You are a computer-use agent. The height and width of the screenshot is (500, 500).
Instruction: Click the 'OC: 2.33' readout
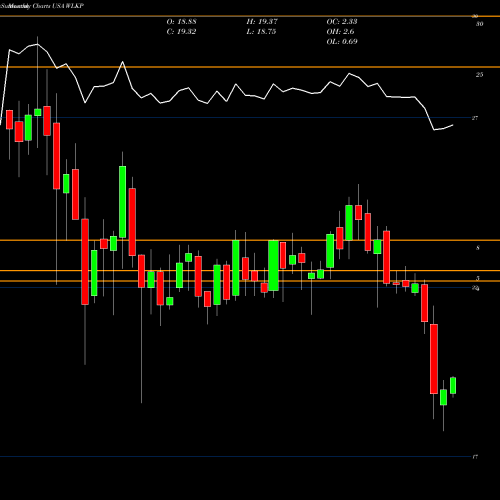pyautogui.click(x=342, y=22)
